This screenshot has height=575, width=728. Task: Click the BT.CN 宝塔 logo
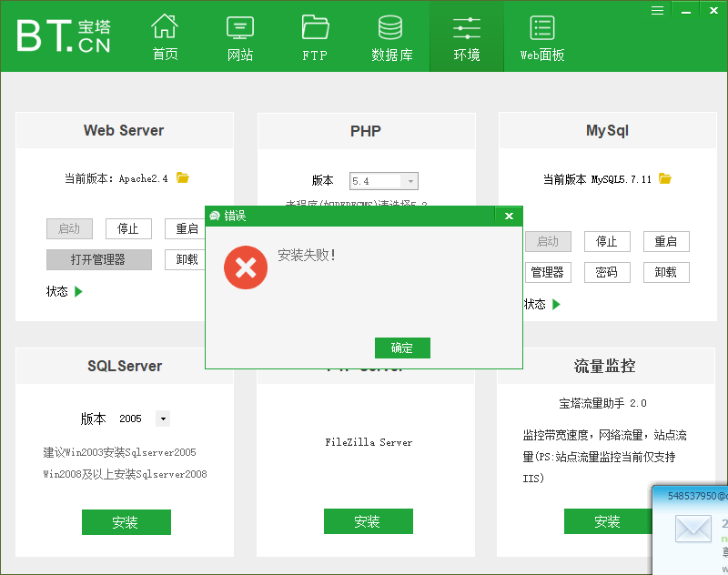pyautogui.click(x=63, y=35)
